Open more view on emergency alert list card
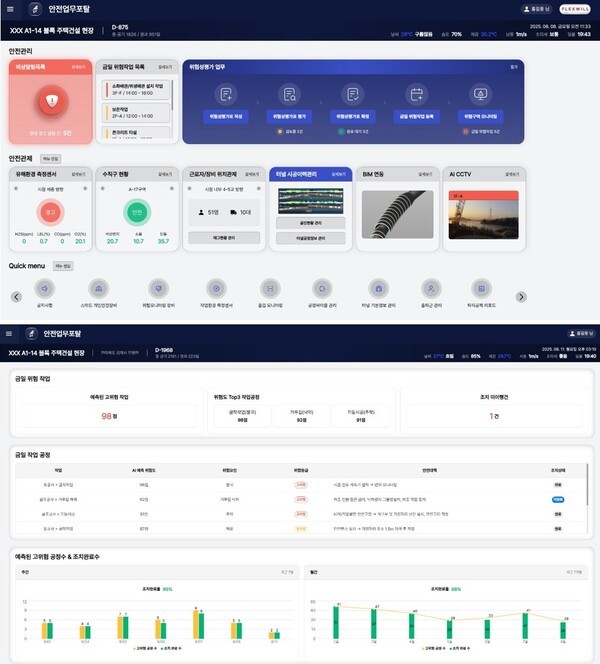The width and height of the screenshot is (600, 664). [x=78, y=67]
